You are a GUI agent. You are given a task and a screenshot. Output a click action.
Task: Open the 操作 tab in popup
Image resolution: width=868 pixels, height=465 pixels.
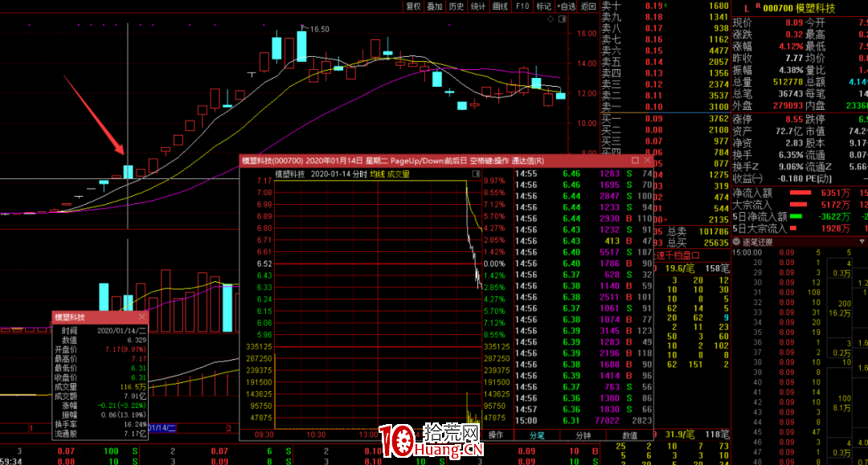click(495, 435)
